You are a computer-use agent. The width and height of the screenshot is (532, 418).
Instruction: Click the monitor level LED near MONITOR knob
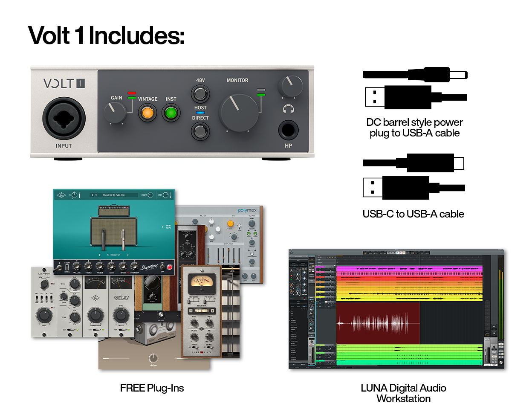(x=261, y=92)
